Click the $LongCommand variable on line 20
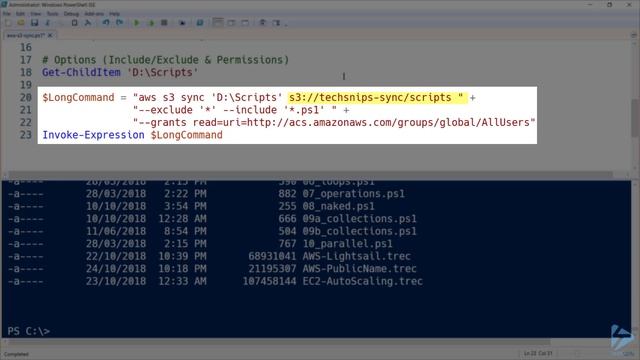640x360 pixels. 78,98
